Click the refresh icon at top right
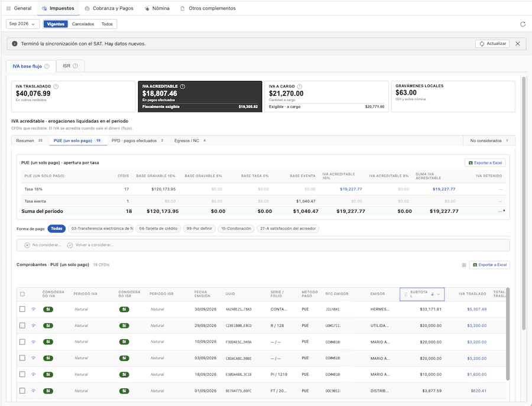Image resolution: width=532 pixels, height=406 pixels. tap(523, 24)
